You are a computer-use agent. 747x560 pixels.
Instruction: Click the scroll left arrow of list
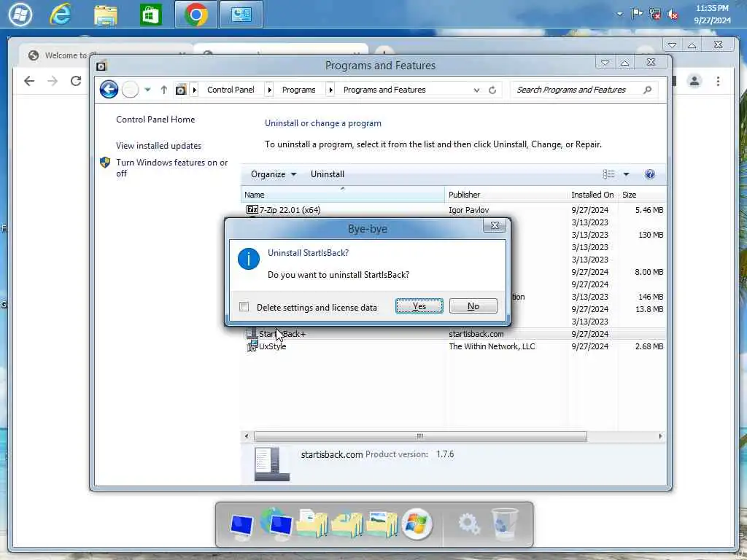247,436
